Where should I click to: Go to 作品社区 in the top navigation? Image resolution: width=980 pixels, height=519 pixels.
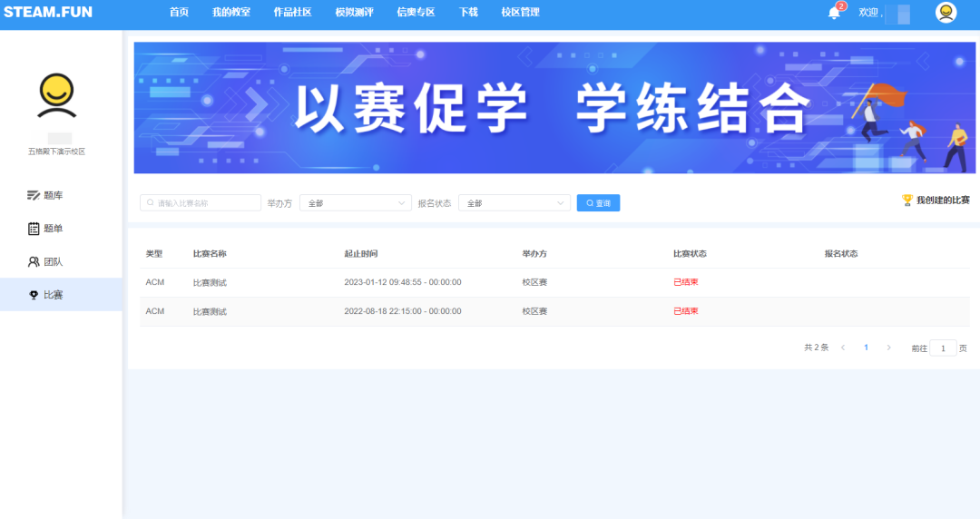(x=292, y=13)
